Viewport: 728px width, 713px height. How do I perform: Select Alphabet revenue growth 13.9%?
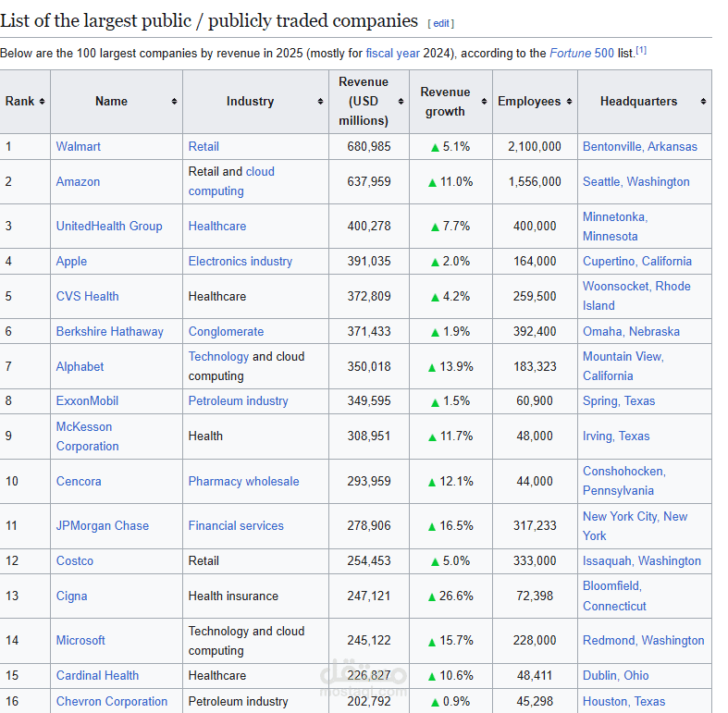coord(456,367)
